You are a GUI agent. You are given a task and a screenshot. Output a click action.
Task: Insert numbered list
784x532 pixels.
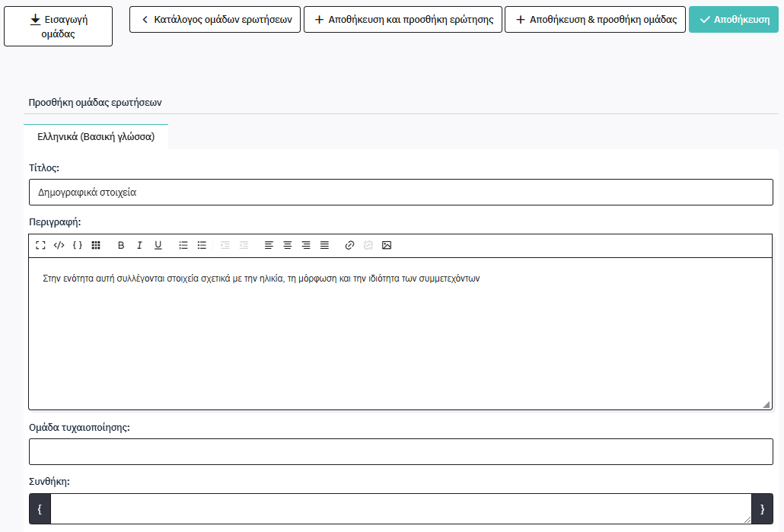(x=183, y=245)
